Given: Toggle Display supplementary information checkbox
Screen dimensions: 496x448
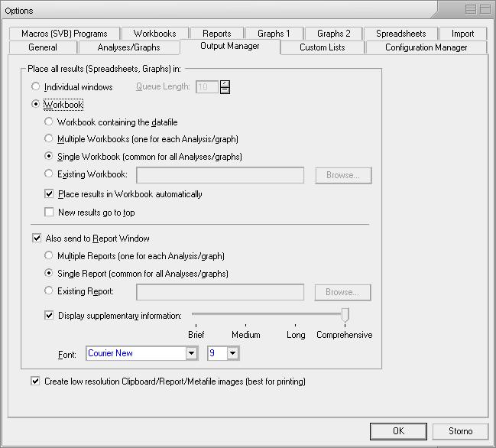Looking at the screenshot, I should point(49,315).
